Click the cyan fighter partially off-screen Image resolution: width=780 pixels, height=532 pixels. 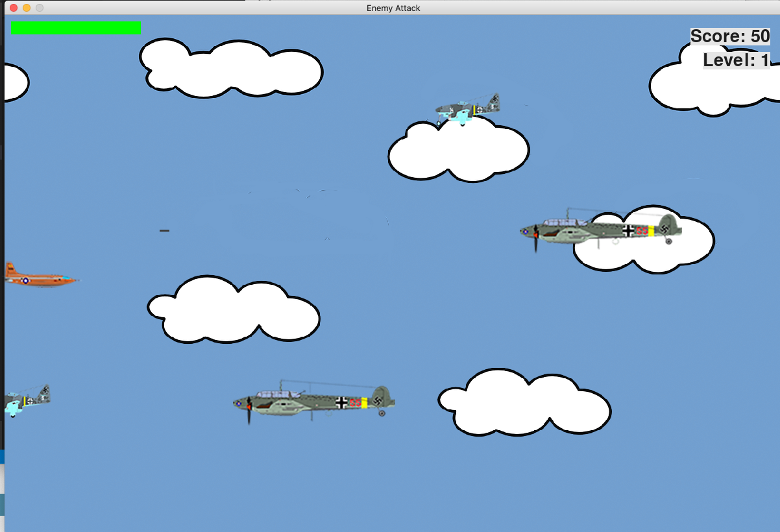pos(25,399)
